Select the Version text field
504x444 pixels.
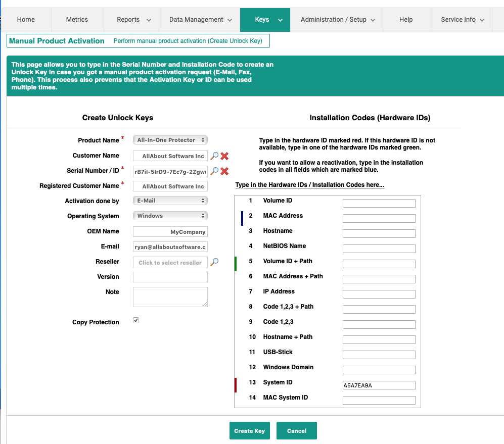[170, 277]
